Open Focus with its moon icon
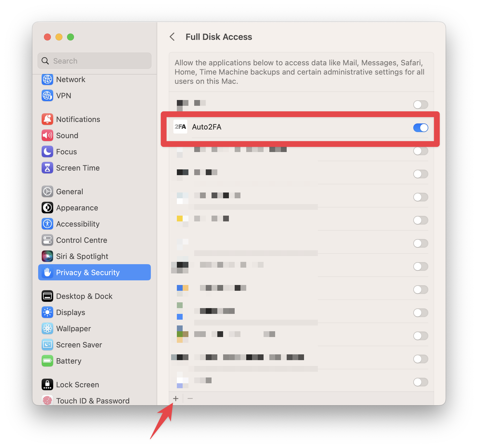Screen dimensions: 478x448 click(x=47, y=152)
